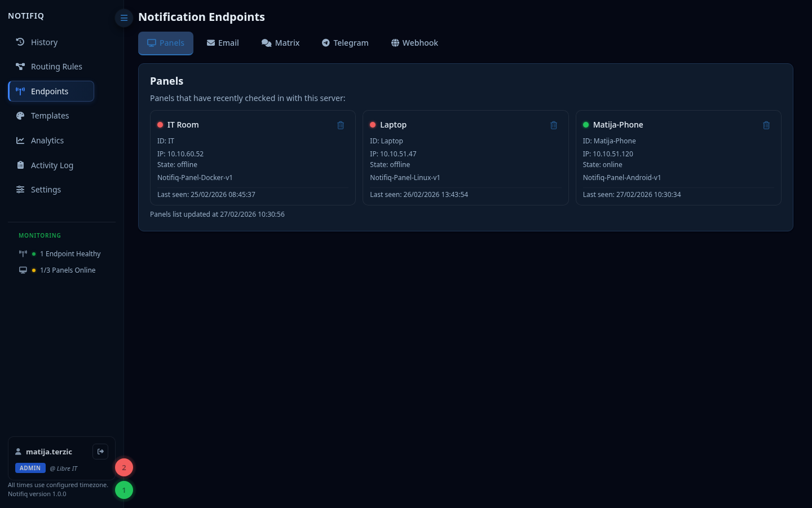Switch to the Telegram tab
The width and height of the screenshot is (812, 508).
click(x=345, y=43)
